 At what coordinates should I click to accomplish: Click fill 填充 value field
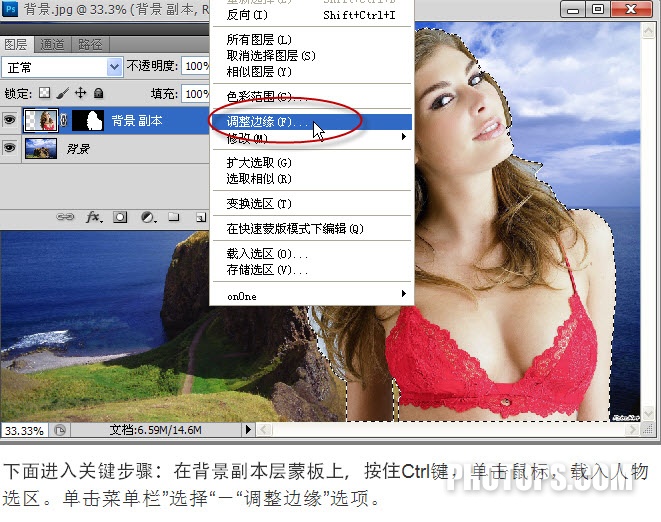tap(196, 94)
